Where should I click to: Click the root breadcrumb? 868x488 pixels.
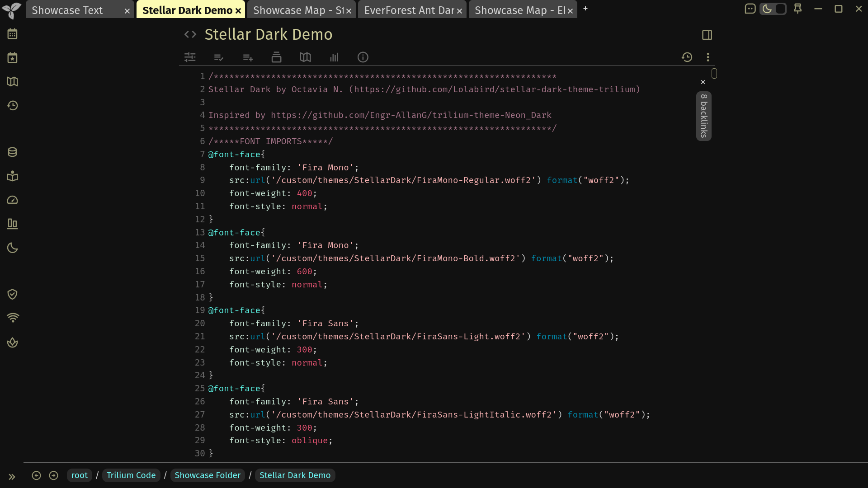pos(80,475)
